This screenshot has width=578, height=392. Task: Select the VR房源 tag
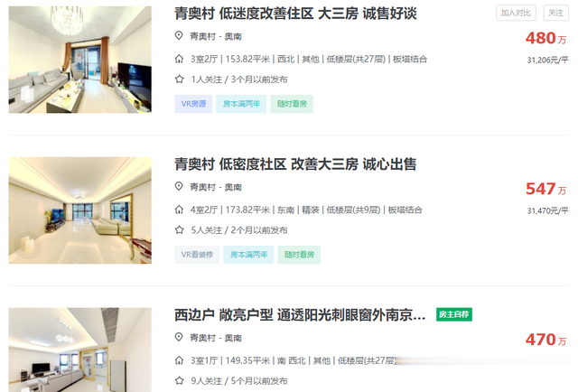[x=193, y=104]
